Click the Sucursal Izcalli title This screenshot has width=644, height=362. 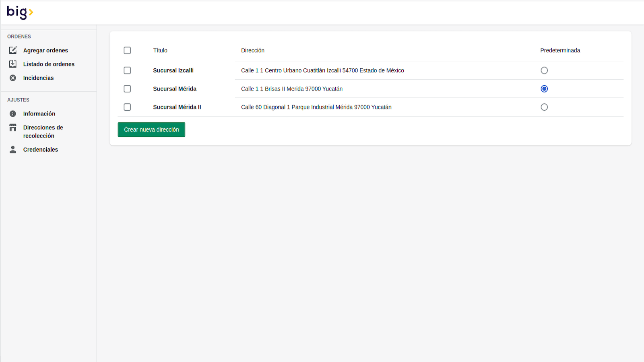(173, 70)
